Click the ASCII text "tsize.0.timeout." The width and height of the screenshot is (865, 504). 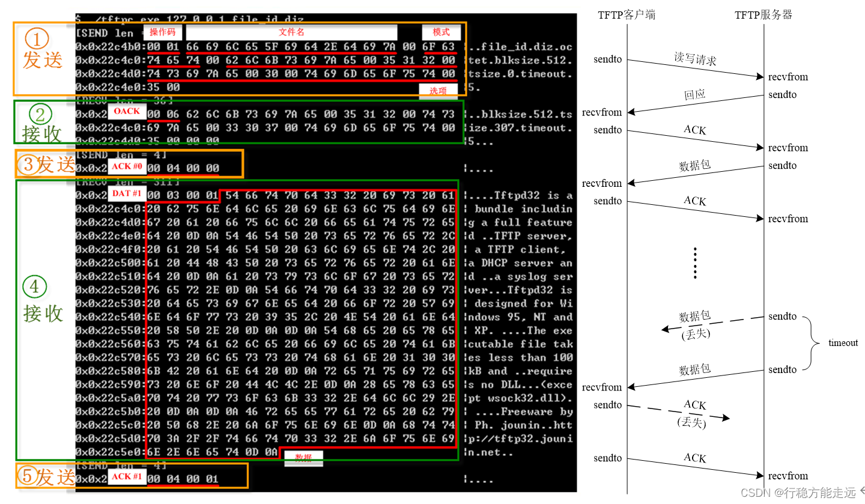(521, 74)
